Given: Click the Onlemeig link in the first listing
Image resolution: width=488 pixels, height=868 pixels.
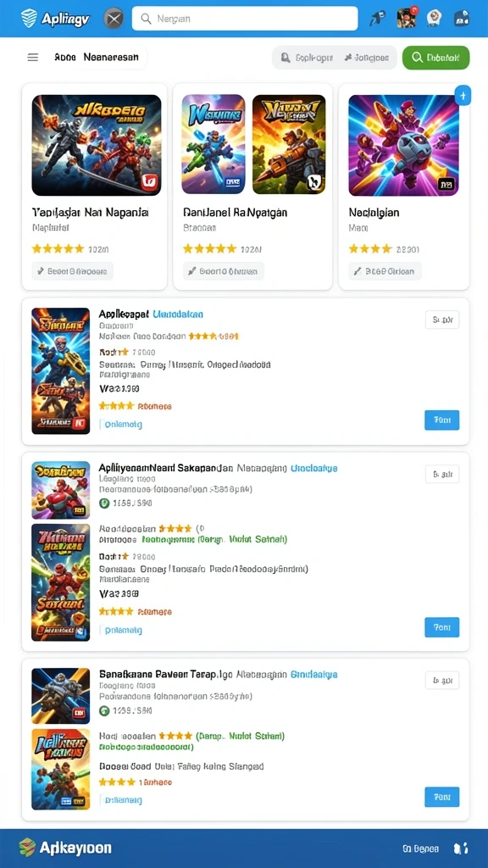Looking at the screenshot, I should pos(120,425).
